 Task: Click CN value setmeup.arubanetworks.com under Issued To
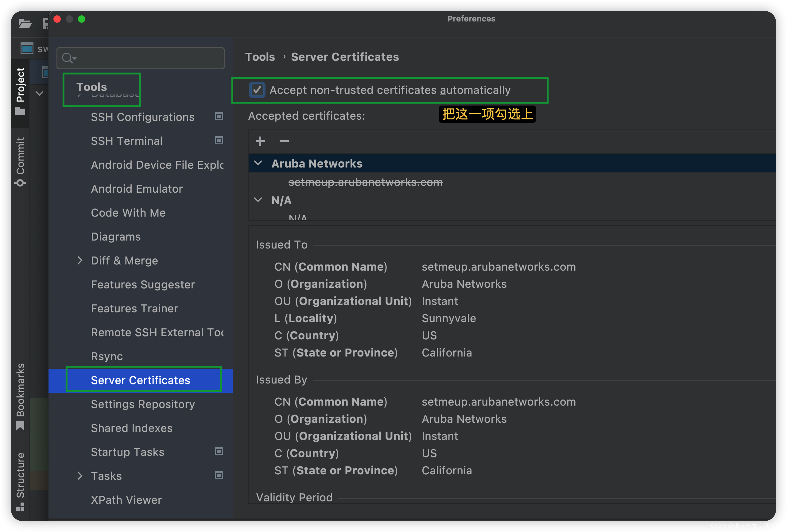point(498,267)
